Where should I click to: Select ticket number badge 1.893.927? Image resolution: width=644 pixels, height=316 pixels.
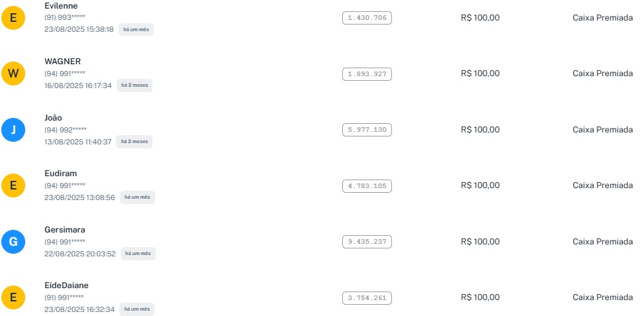coord(367,74)
